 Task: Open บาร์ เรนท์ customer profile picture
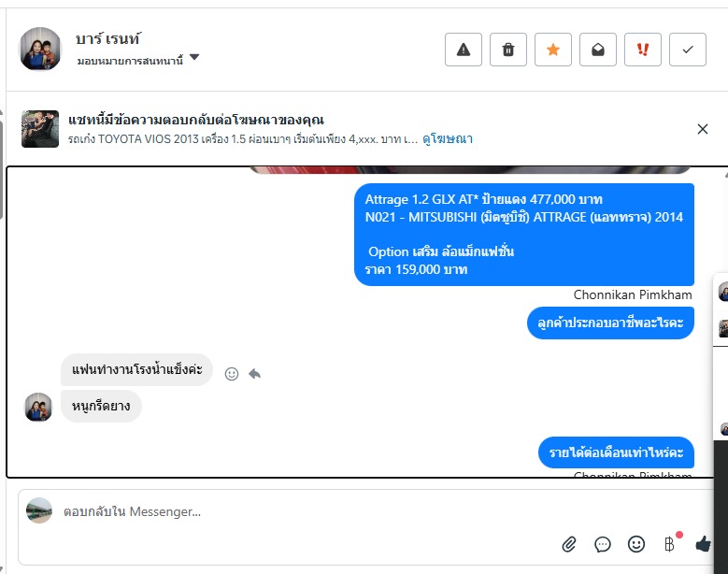39,49
